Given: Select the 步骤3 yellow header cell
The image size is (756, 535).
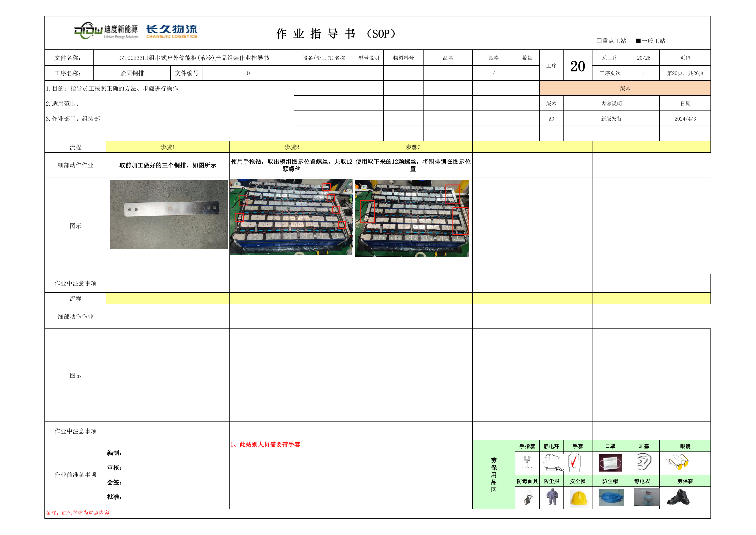Looking at the screenshot, I should click(x=413, y=147).
